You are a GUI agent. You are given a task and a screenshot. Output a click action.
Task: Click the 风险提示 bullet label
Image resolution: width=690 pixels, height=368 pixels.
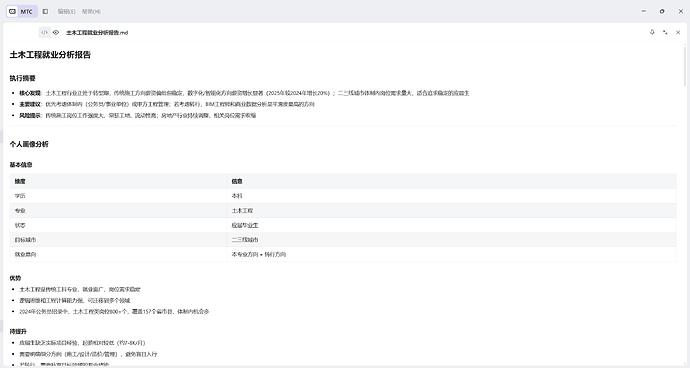[30, 116]
